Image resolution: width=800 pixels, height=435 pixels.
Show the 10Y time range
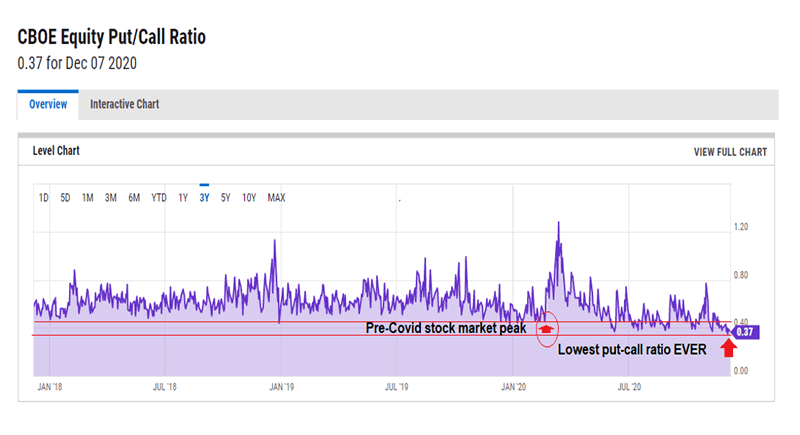(x=249, y=198)
